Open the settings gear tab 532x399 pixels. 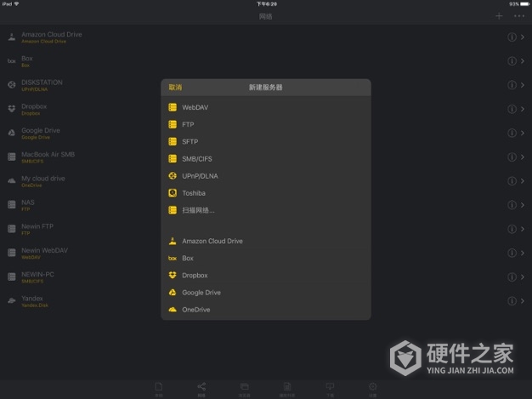[x=372, y=389]
